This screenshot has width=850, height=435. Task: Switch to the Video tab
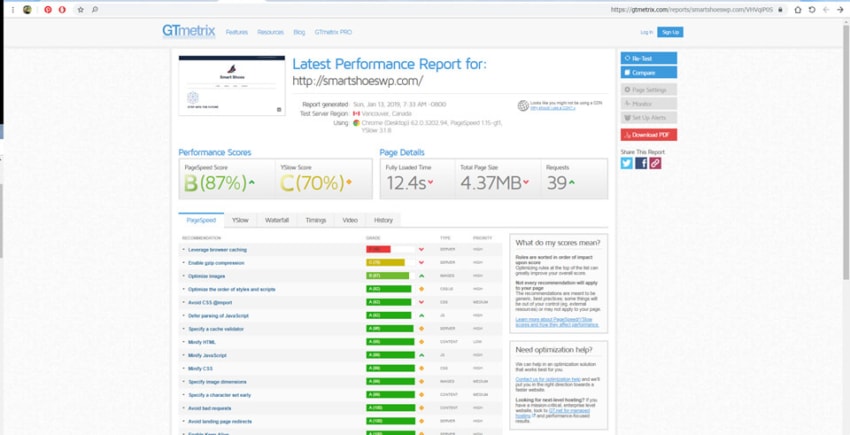coord(350,220)
